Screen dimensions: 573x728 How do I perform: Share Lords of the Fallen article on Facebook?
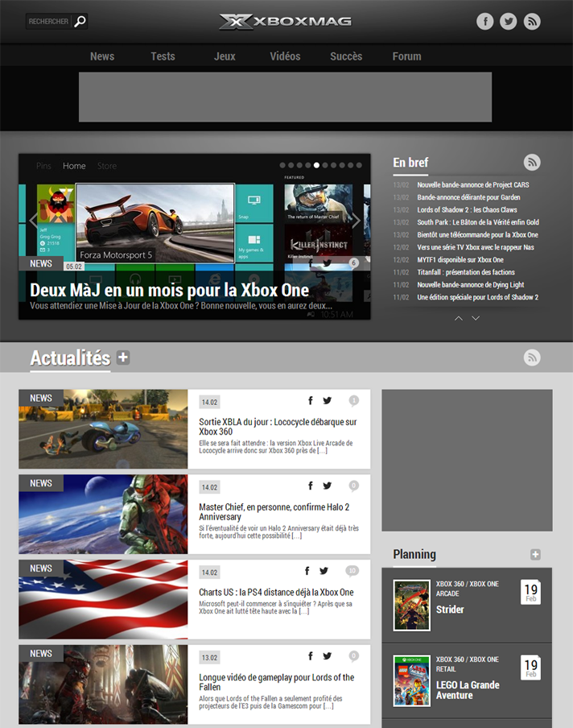(311, 656)
